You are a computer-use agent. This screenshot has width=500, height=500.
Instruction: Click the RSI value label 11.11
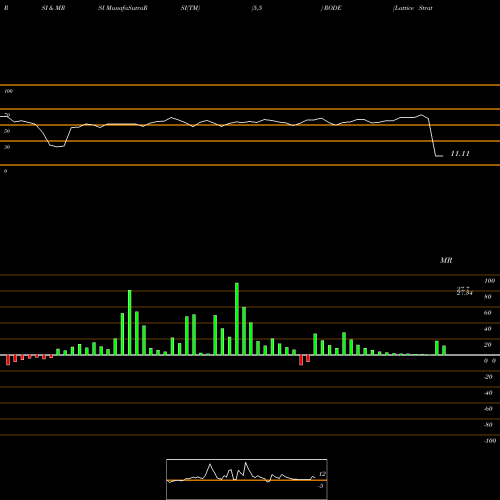click(x=460, y=154)
